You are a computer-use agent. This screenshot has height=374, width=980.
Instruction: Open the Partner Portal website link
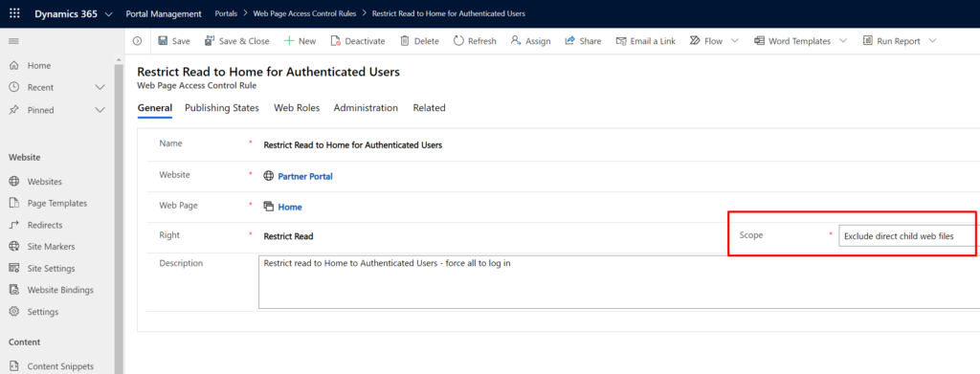[305, 177]
